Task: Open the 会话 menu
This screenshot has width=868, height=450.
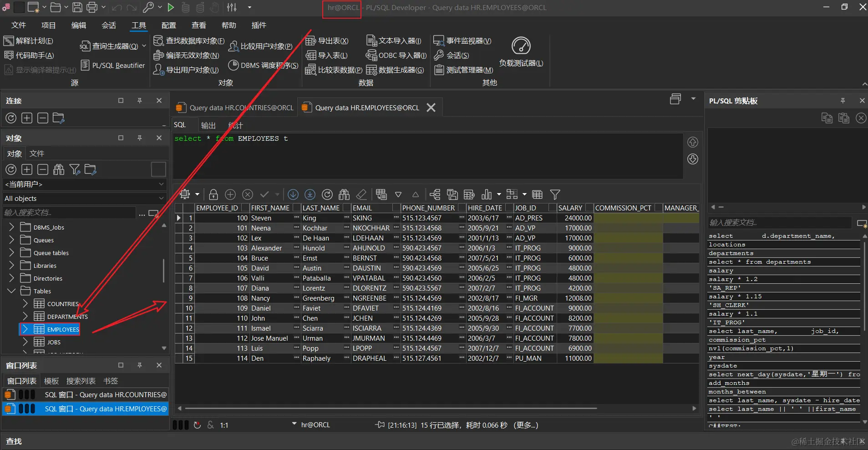Action: click(109, 26)
